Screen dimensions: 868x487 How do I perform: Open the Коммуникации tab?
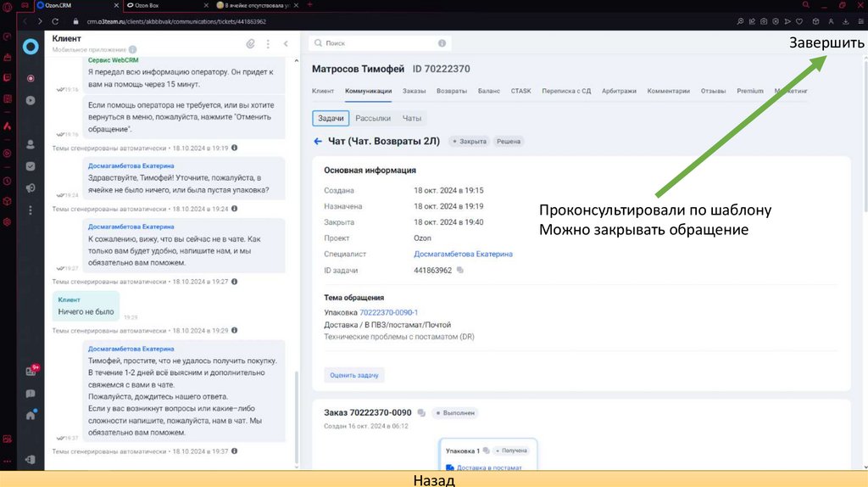368,91
